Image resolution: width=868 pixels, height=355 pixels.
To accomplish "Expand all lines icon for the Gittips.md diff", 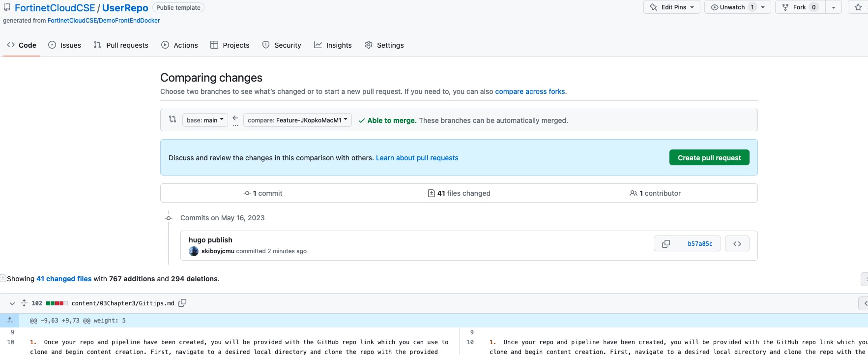I will tap(24, 303).
